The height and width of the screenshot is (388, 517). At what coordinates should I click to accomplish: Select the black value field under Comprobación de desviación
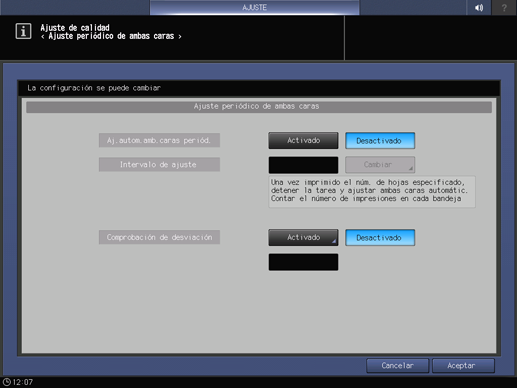pos(303,262)
